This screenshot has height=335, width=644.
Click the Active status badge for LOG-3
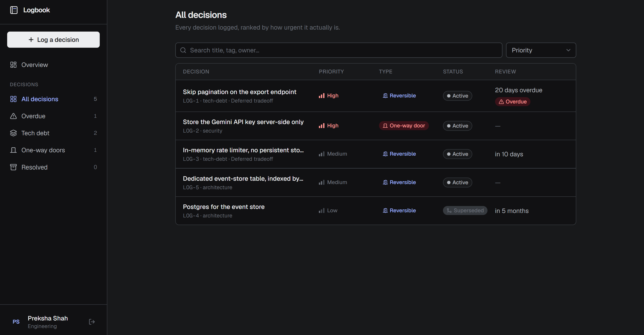(x=458, y=154)
